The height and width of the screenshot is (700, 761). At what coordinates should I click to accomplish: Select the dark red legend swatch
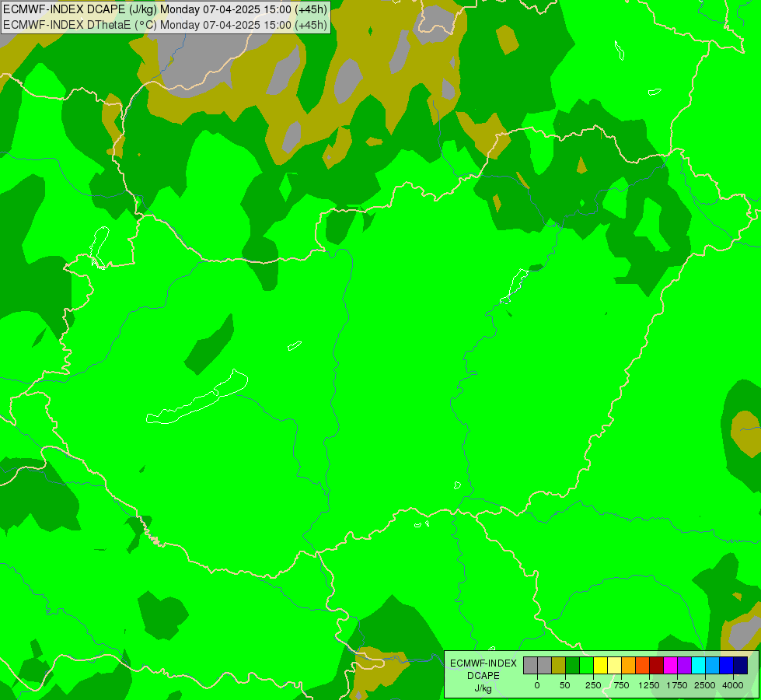(x=657, y=666)
